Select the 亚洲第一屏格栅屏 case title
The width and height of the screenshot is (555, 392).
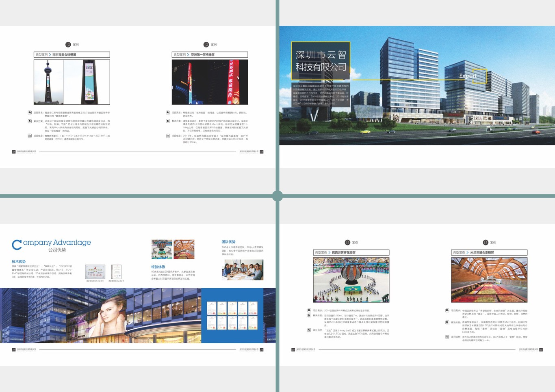[203, 54]
